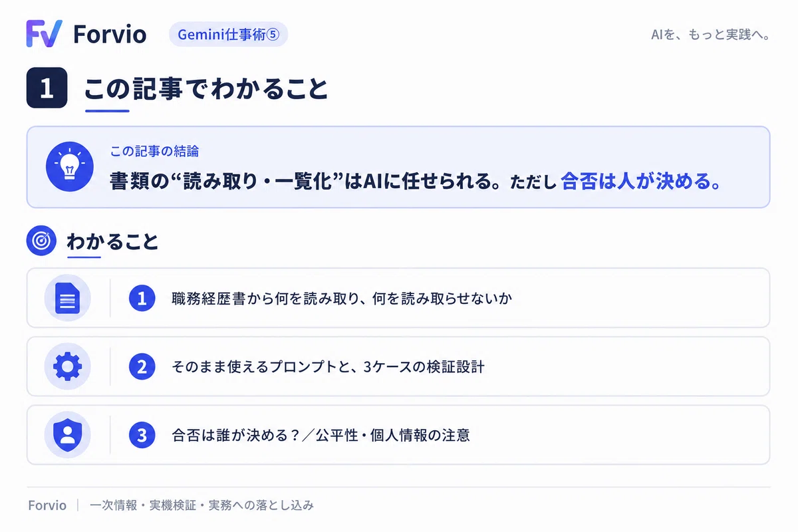Click the AIを、もっと実践へ。 tagline
798x532 pixels.
pyautogui.click(x=710, y=35)
